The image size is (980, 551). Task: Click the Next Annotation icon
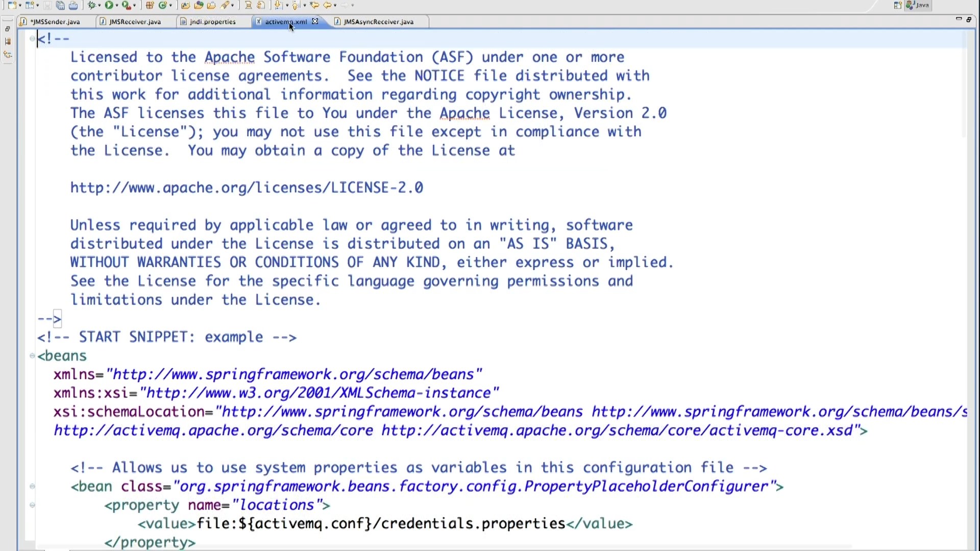[x=278, y=5]
